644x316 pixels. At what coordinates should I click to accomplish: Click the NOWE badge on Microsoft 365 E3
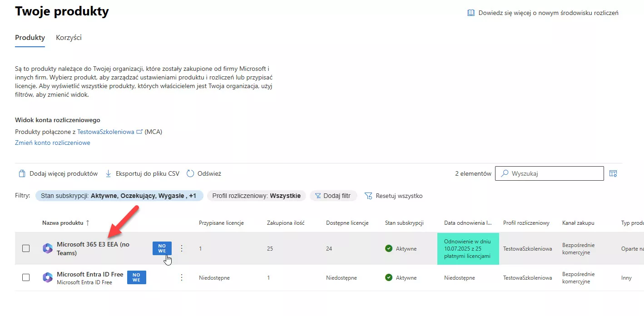(162, 248)
